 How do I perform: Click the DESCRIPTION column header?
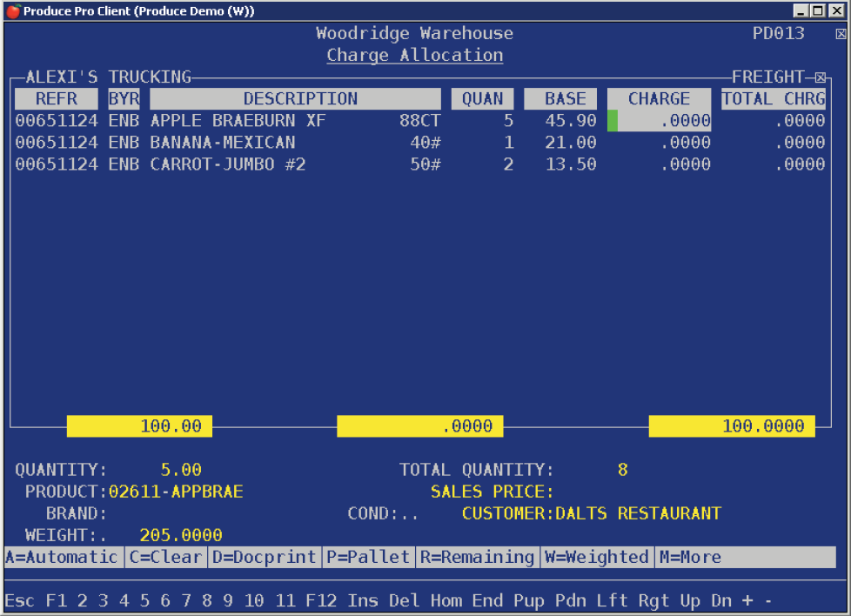[295, 99]
